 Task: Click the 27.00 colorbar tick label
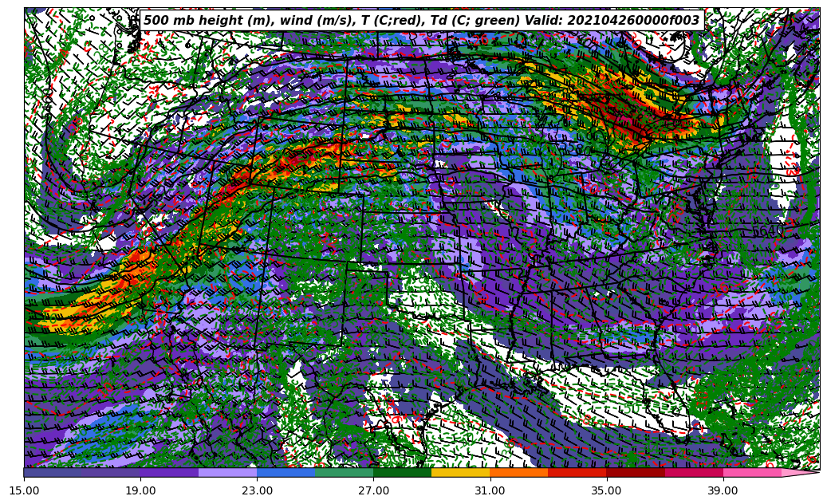[373, 490]
